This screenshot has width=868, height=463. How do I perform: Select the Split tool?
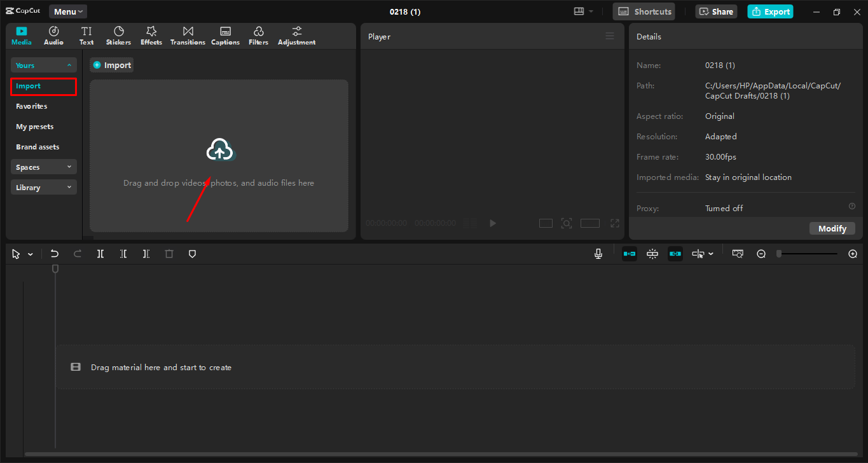(x=100, y=253)
